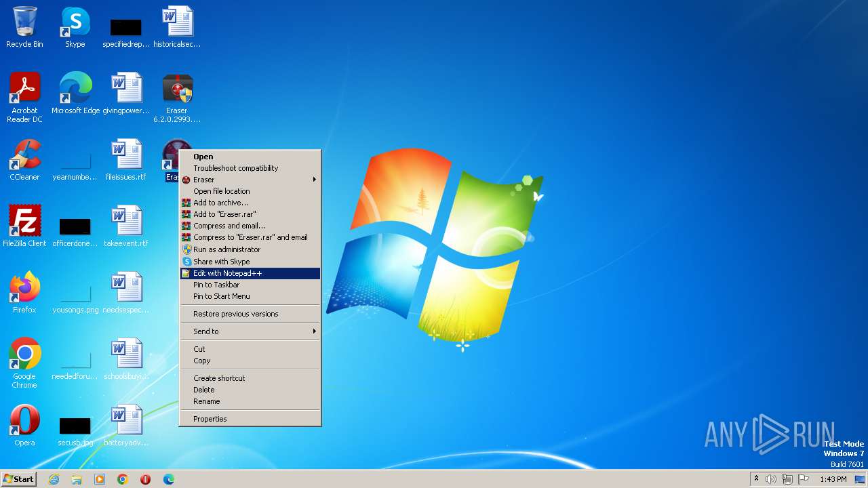Select the Acrobat Reader DC shortcut

point(24,98)
